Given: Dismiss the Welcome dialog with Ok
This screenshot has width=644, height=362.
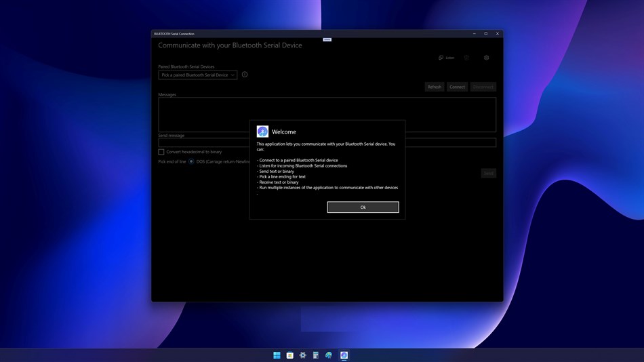Looking at the screenshot, I should point(363,207).
